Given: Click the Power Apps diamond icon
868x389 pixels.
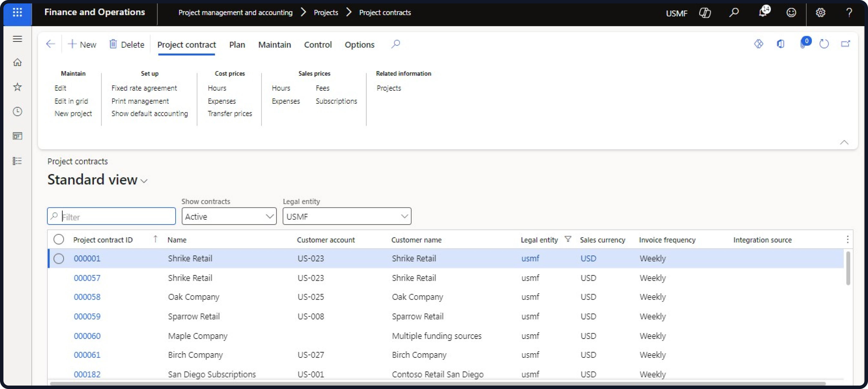Looking at the screenshot, I should [x=758, y=44].
